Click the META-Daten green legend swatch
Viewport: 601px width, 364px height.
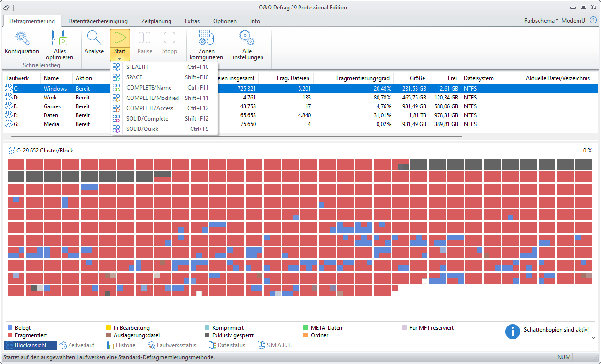[307, 328]
